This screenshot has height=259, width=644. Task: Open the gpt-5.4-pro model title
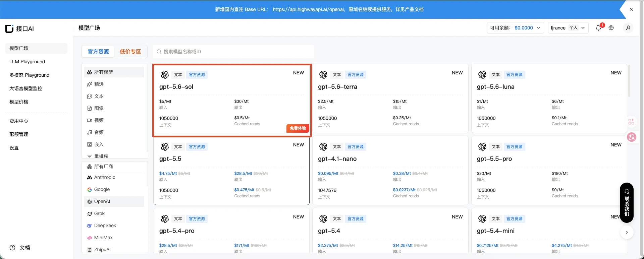pos(177,231)
